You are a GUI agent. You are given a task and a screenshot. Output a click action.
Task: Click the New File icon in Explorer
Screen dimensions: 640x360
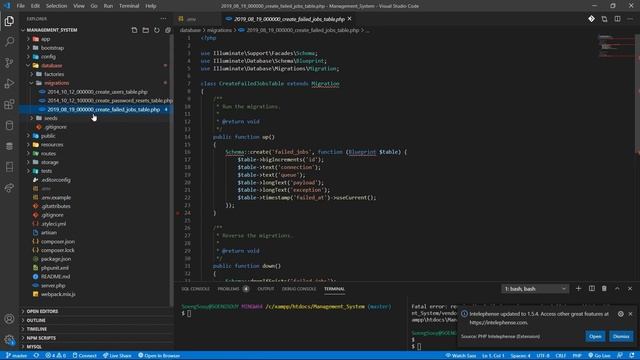click(134, 30)
